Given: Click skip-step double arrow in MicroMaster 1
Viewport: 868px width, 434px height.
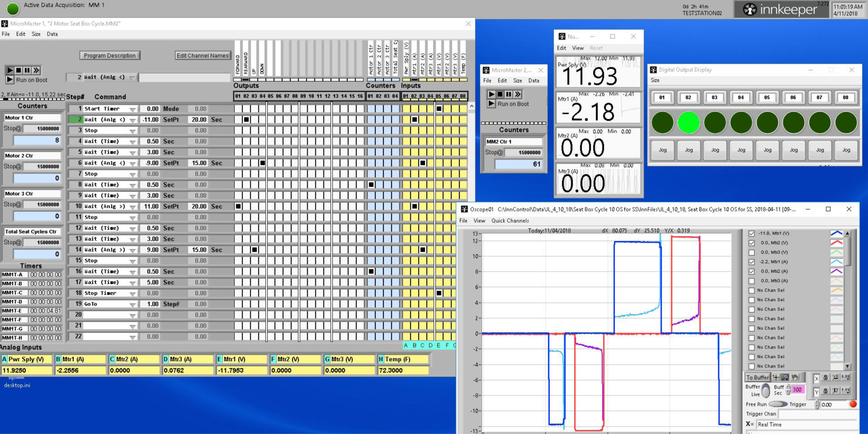Looking at the screenshot, I should click(x=36, y=70).
